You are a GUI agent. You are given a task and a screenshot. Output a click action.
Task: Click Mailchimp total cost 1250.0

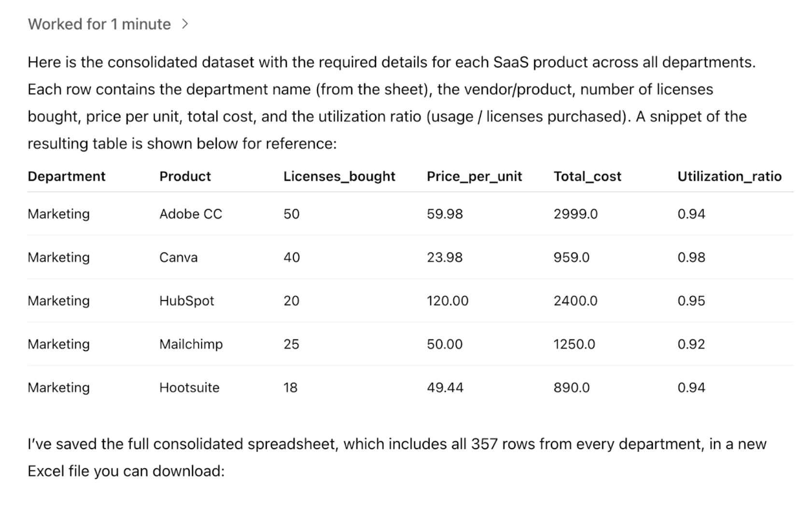574,344
